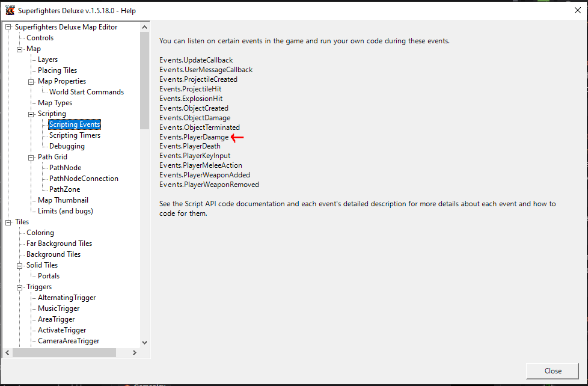This screenshot has width=588, height=386.
Task: Click the Events.PlayerMeleeAction text
Action: click(x=201, y=165)
